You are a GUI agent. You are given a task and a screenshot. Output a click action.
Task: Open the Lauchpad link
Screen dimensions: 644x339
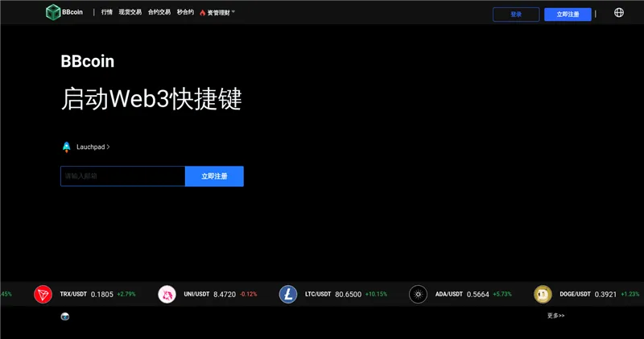pyautogui.click(x=93, y=147)
